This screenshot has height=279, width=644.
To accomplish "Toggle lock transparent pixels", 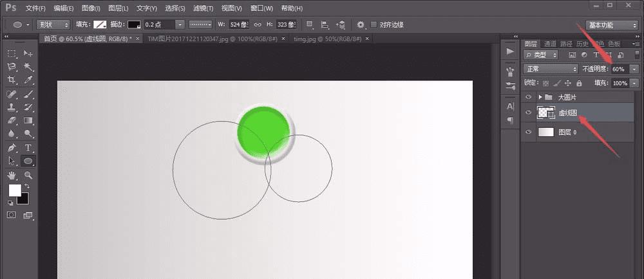I will coord(546,83).
